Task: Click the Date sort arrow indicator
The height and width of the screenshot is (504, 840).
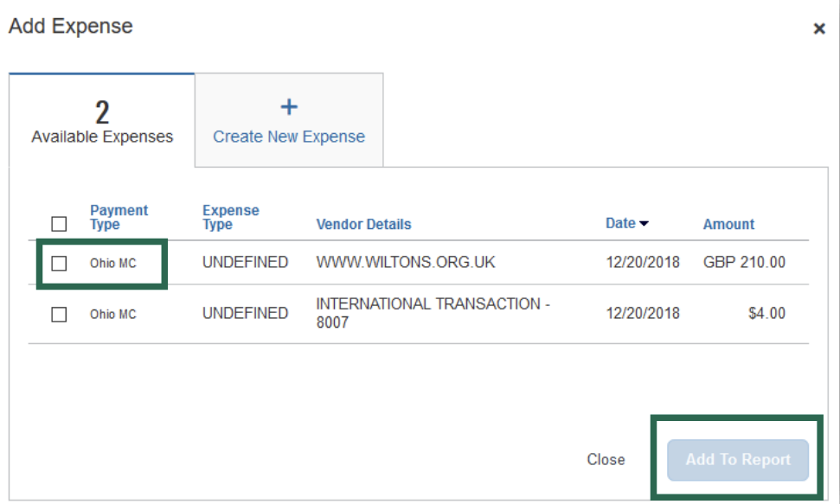Action: point(644,223)
